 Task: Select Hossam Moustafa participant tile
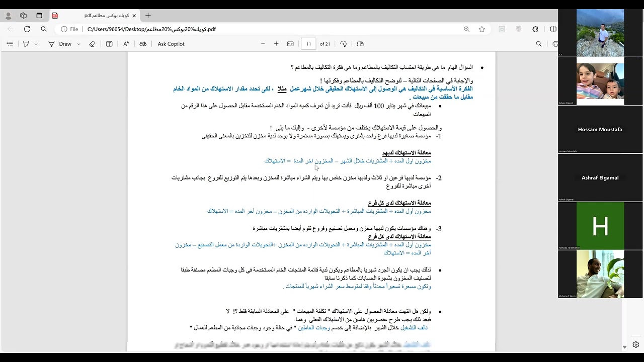click(600, 129)
